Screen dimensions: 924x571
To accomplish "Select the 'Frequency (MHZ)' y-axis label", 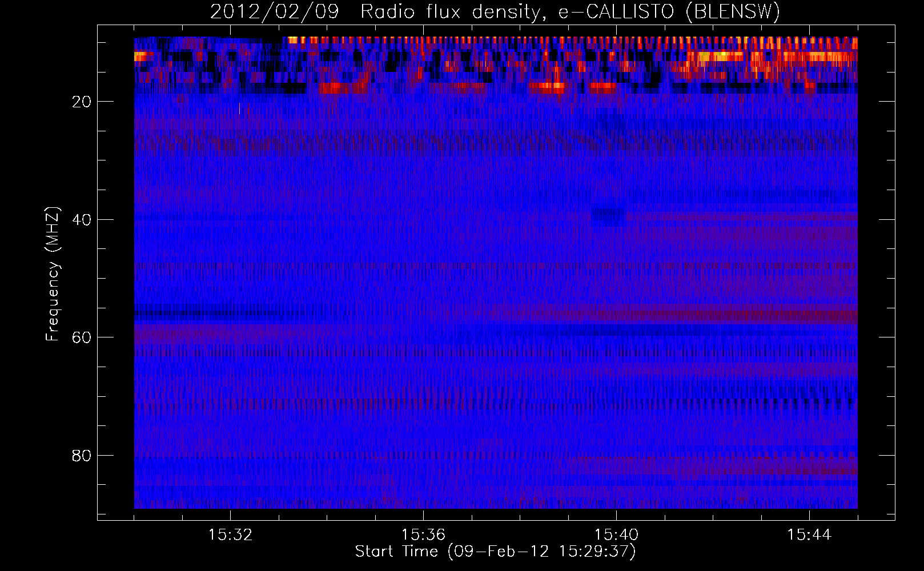I will click(53, 274).
